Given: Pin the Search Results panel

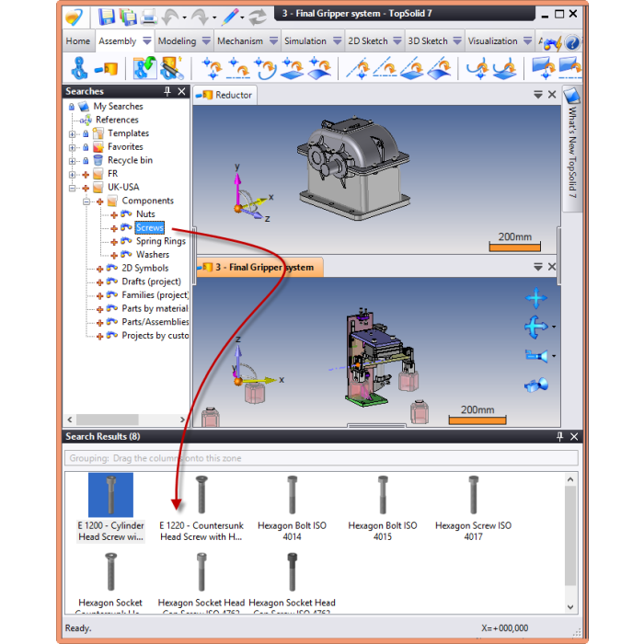Looking at the screenshot, I should 559,436.
